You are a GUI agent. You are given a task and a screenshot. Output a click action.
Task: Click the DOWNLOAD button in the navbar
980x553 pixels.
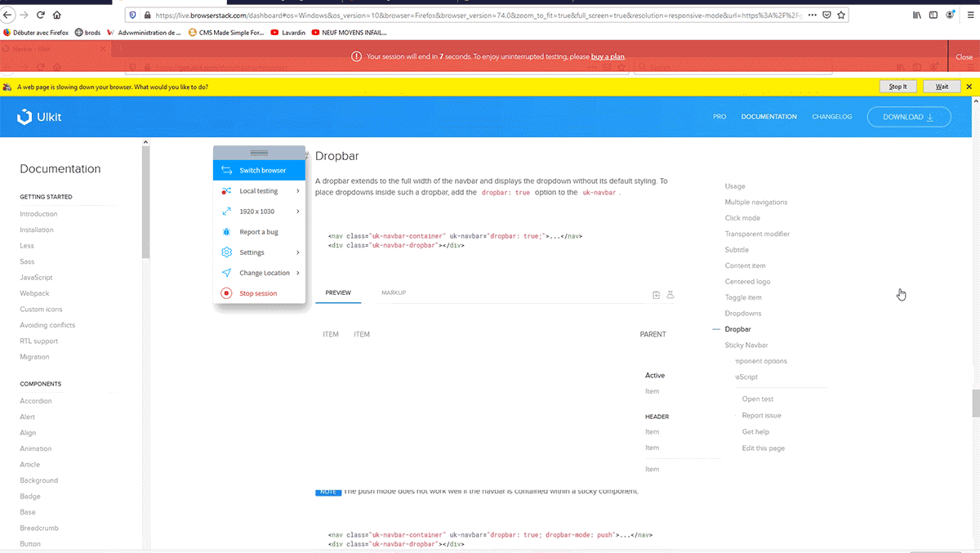point(908,116)
